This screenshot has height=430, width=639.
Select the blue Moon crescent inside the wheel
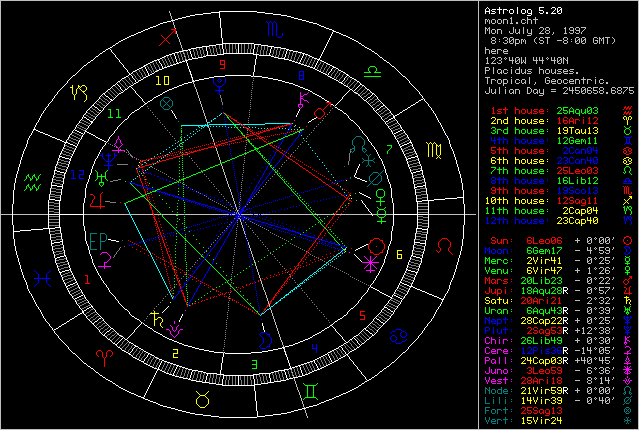coord(265,340)
